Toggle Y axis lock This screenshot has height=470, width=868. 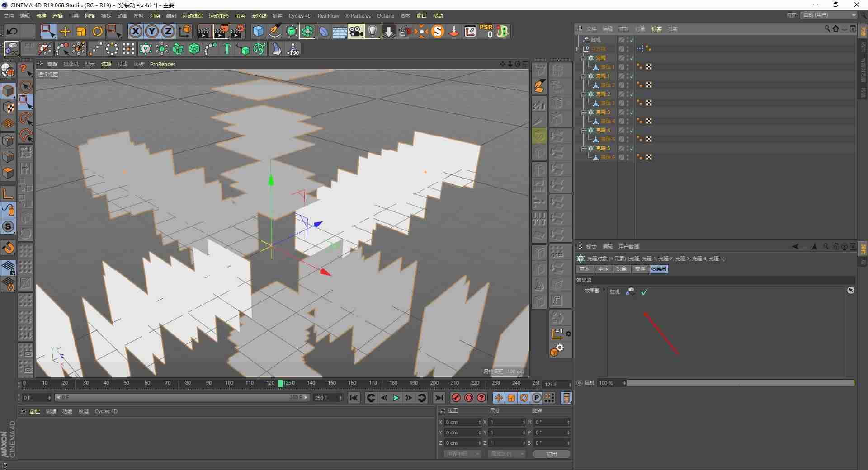(152, 31)
